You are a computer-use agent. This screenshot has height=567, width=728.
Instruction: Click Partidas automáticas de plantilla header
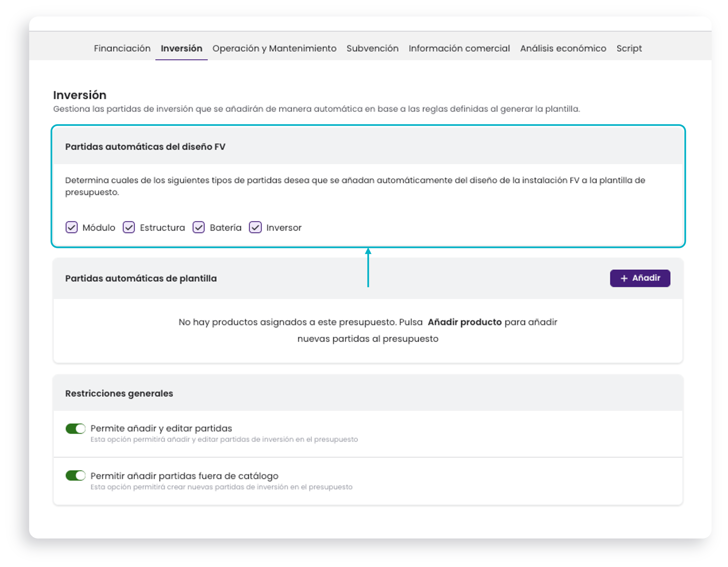coord(141,278)
